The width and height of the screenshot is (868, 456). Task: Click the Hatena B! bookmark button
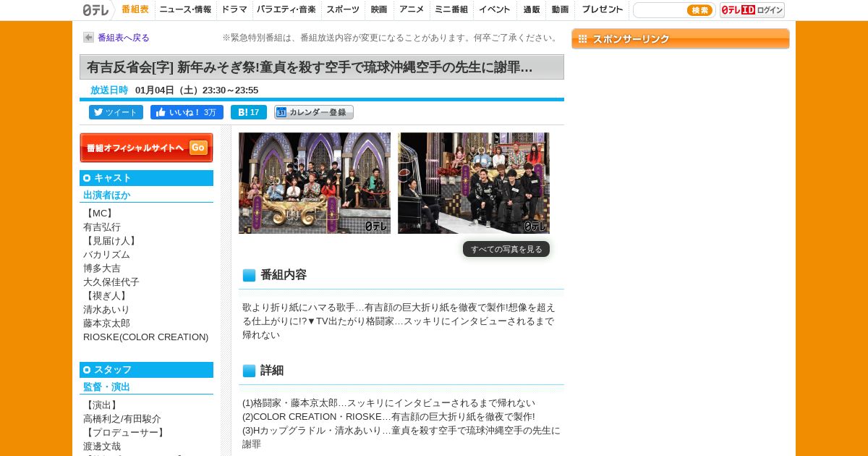[x=249, y=112]
